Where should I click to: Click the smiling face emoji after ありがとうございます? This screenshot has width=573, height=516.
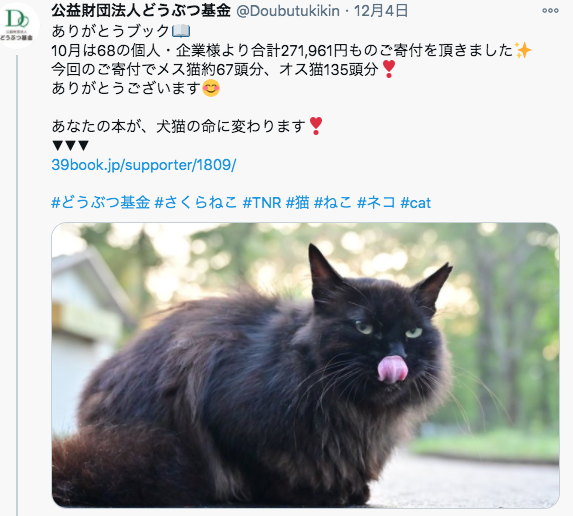(x=211, y=88)
